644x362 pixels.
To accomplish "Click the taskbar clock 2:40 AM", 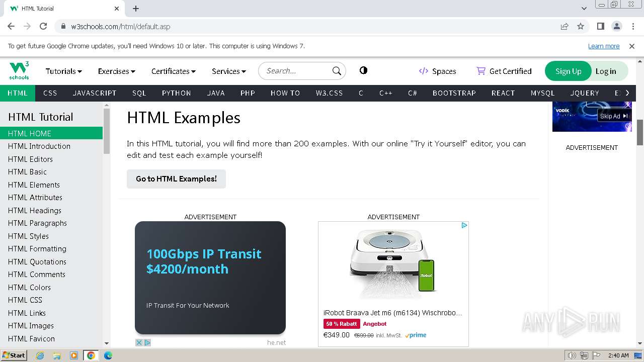I will pos(618,355).
